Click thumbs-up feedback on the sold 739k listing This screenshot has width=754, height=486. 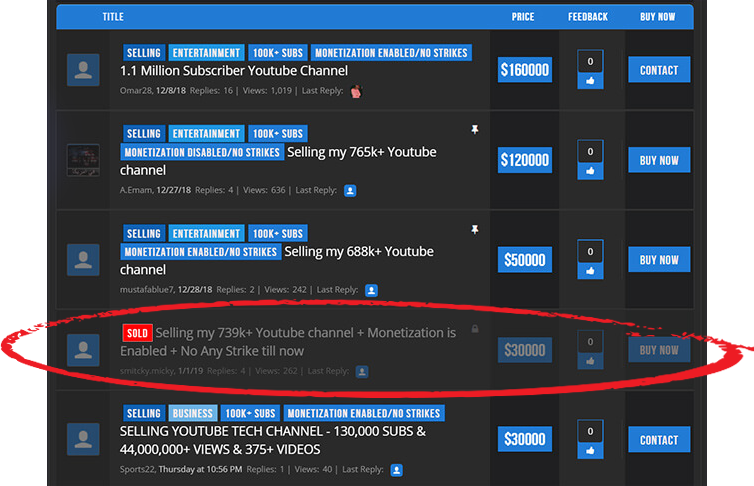point(591,361)
